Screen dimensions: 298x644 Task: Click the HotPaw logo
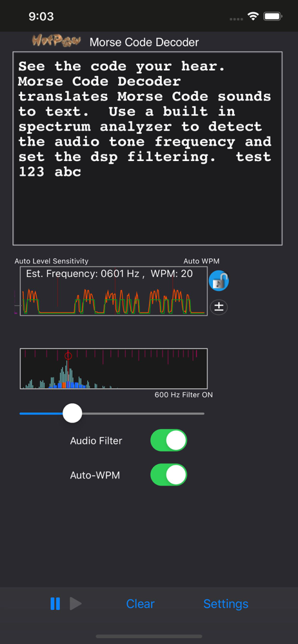click(56, 41)
